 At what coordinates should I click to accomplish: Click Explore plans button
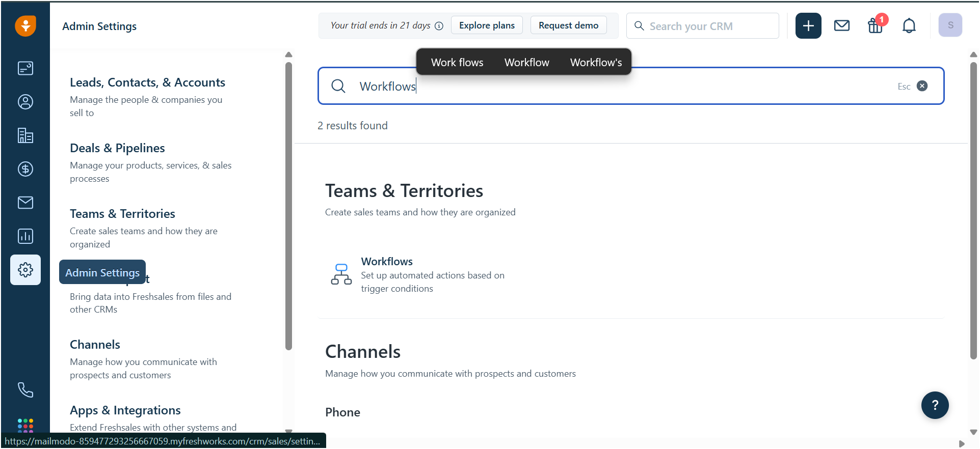pos(487,25)
